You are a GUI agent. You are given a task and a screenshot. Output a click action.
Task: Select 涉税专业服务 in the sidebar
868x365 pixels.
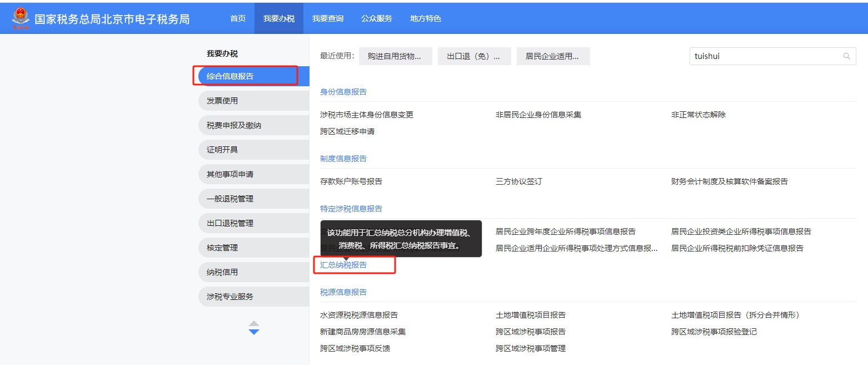coord(253,297)
